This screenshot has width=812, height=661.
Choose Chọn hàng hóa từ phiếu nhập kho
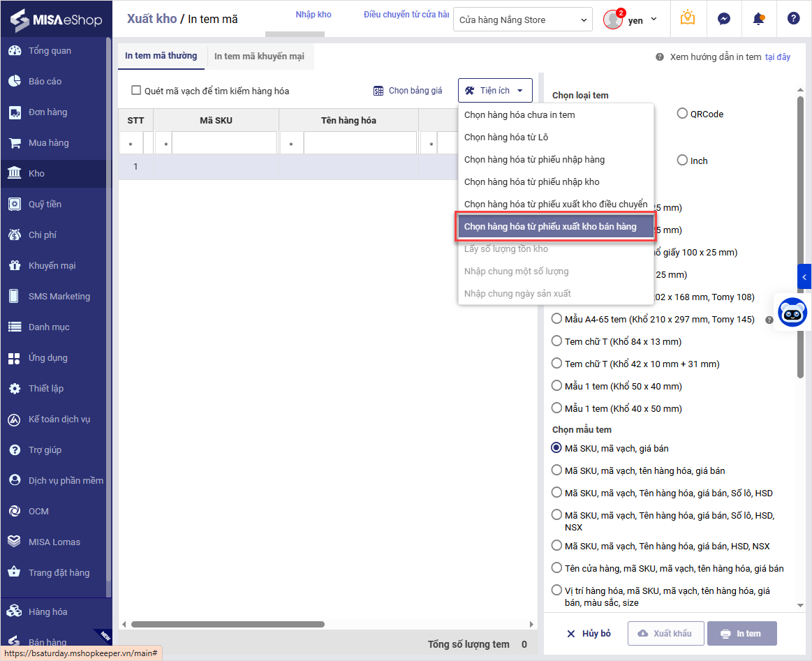[556, 181]
